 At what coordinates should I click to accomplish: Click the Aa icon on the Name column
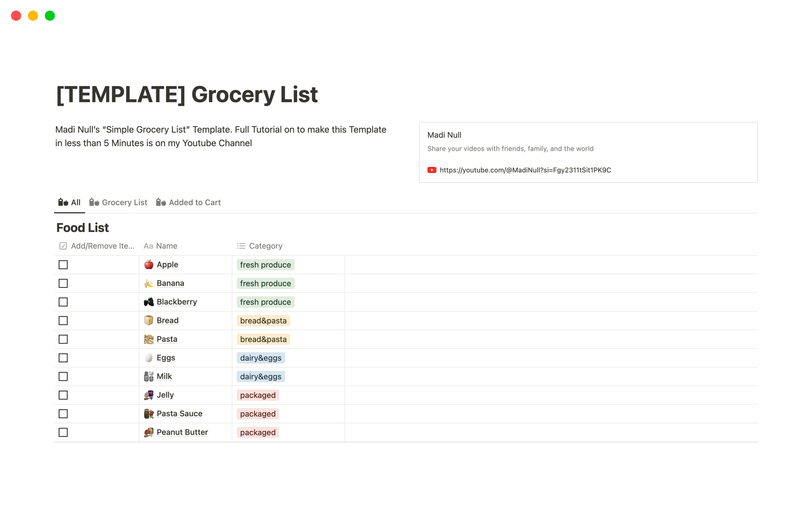pyautogui.click(x=148, y=246)
